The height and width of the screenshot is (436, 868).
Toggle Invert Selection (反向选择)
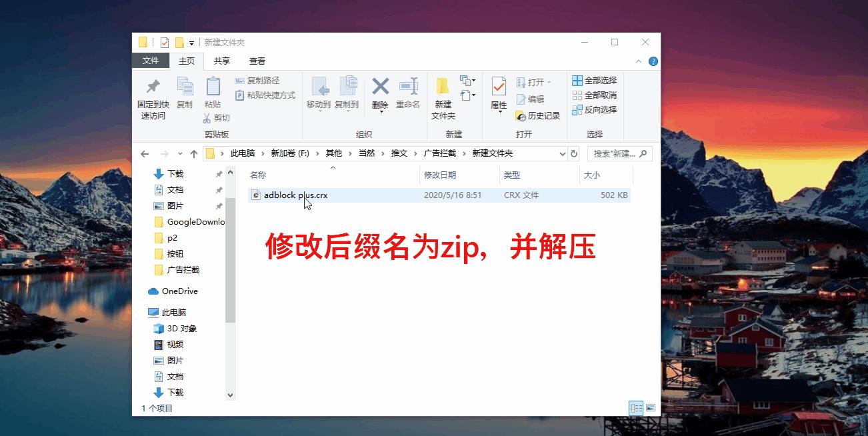click(x=595, y=110)
